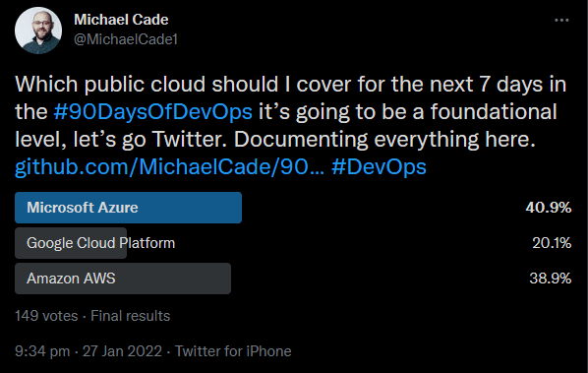This screenshot has width=588, height=373.
Task: Open the three-dot more options menu
Action: click(561, 21)
